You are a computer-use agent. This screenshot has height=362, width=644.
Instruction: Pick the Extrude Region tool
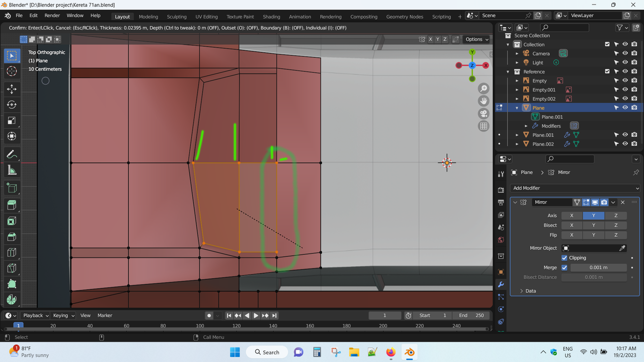[12, 205]
